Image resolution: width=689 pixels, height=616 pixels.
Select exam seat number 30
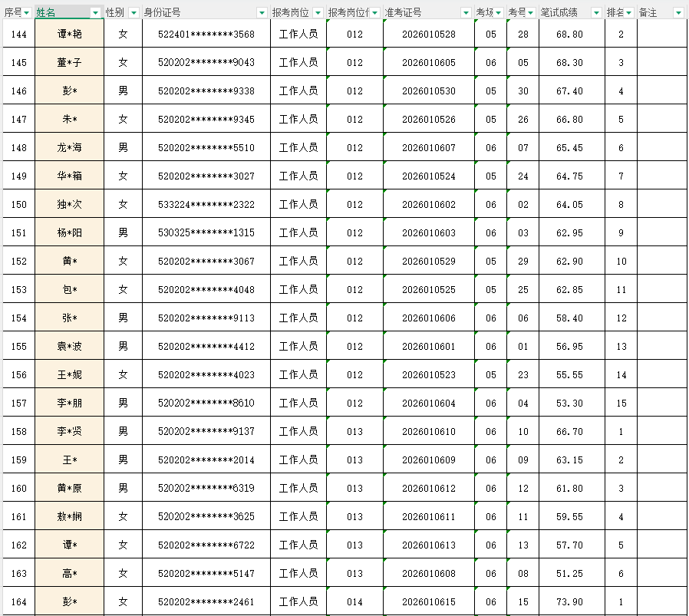(x=523, y=91)
